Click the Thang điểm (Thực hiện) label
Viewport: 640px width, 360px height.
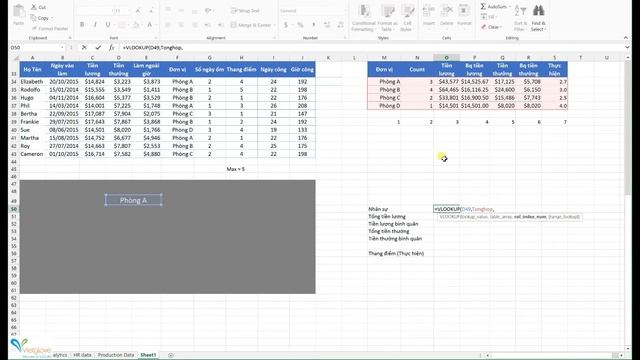point(396,253)
